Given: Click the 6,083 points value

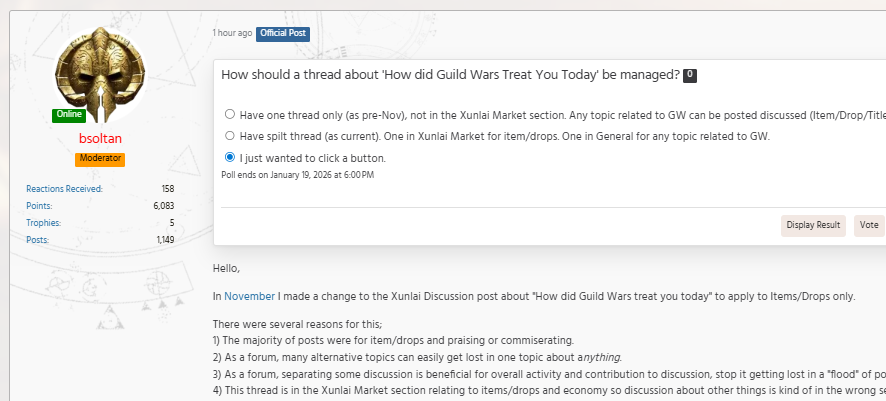Looking at the screenshot, I should coord(164,206).
